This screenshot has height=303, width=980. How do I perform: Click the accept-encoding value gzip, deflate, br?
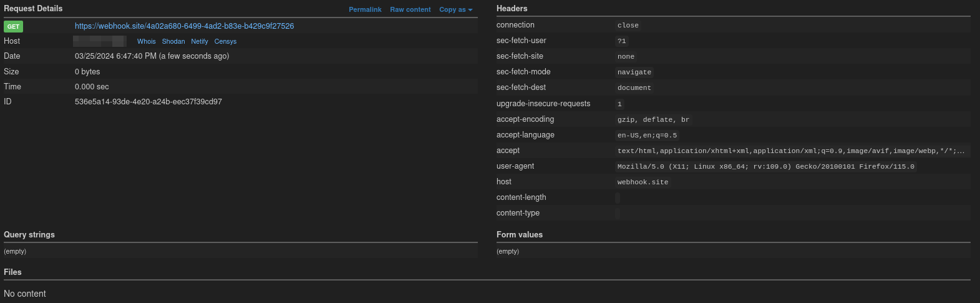pyautogui.click(x=653, y=120)
